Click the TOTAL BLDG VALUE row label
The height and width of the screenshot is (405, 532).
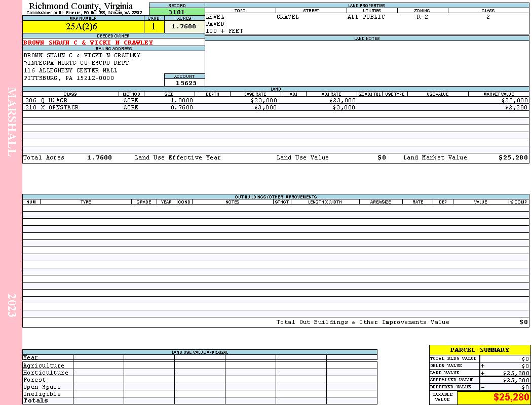click(x=453, y=358)
